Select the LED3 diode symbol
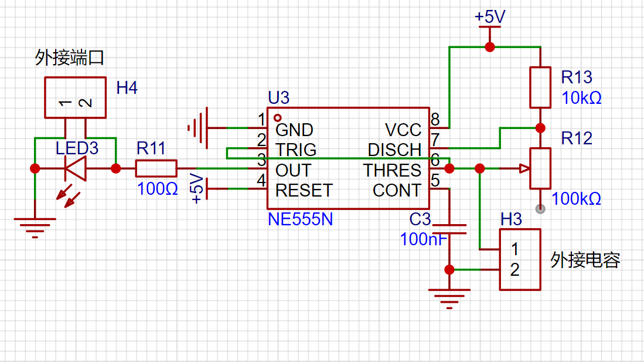 (x=76, y=168)
